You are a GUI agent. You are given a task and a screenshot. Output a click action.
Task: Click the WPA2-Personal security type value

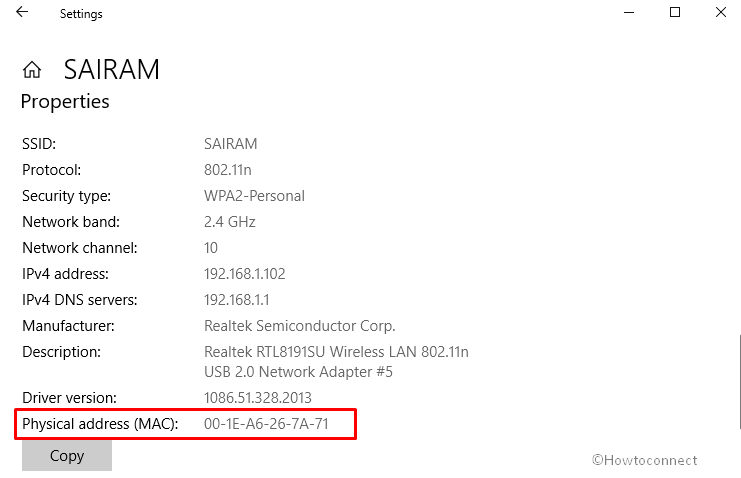[254, 196]
